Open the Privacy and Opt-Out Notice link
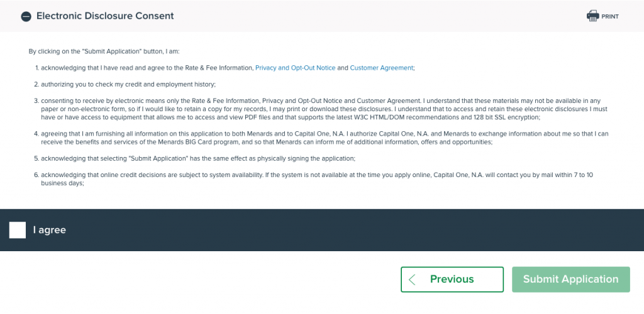The image size is (644, 314). 296,68
